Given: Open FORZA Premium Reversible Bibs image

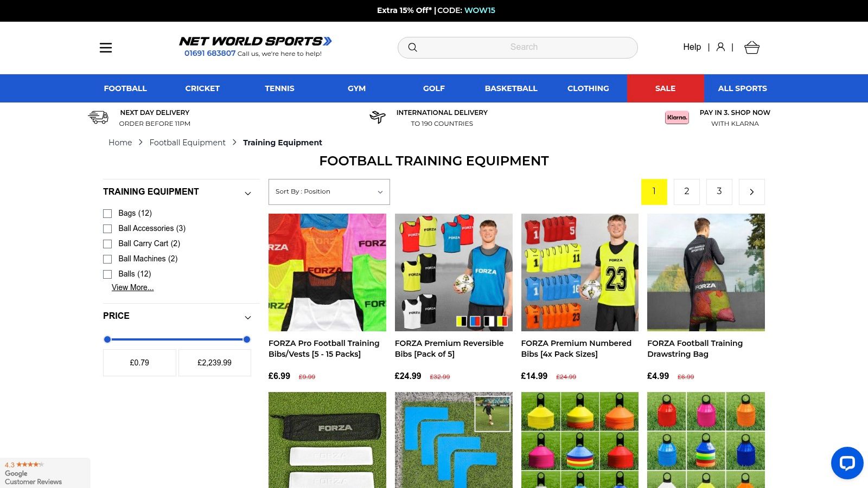Looking at the screenshot, I should (454, 272).
